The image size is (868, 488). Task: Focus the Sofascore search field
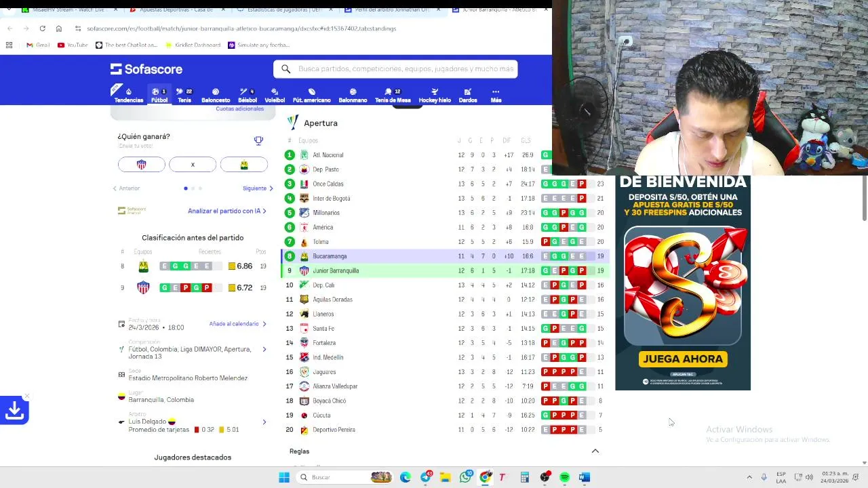click(395, 69)
